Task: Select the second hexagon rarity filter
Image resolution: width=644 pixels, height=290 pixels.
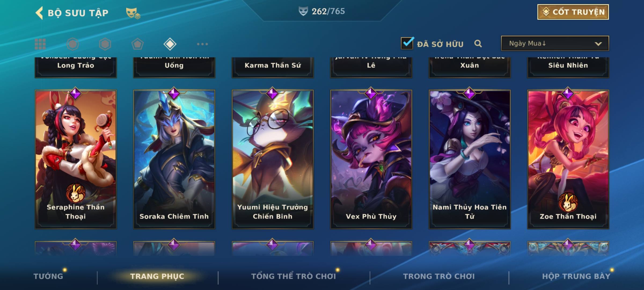Action: point(105,44)
